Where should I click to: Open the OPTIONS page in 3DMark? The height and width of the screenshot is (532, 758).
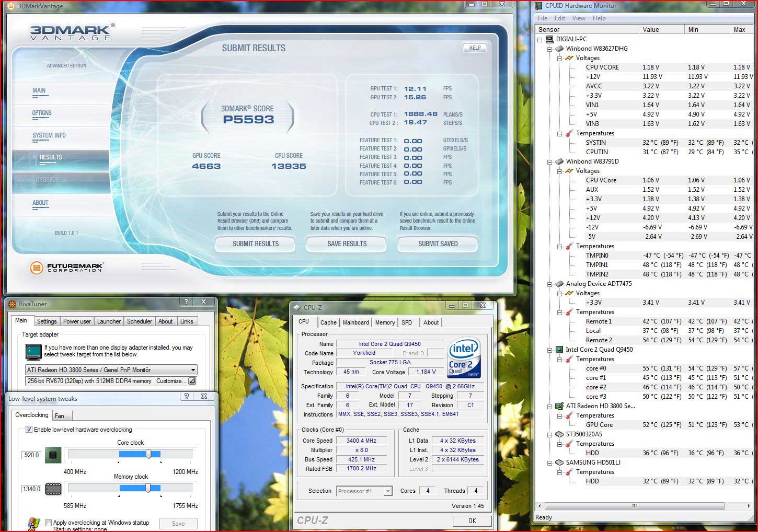click(x=42, y=113)
